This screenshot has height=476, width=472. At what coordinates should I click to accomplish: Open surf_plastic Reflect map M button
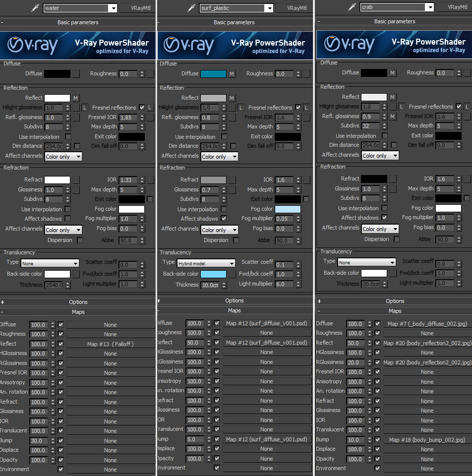pos(232,98)
